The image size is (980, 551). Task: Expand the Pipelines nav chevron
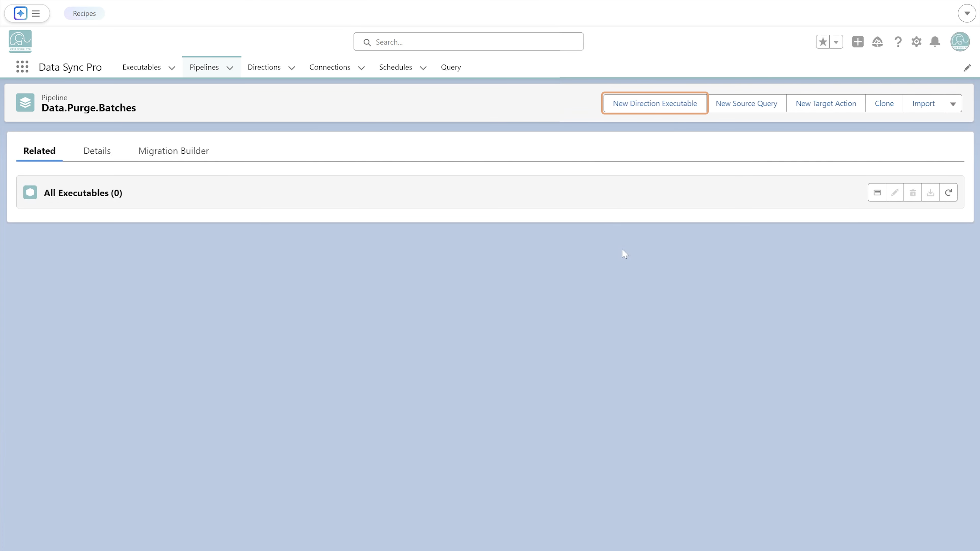[x=230, y=68]
